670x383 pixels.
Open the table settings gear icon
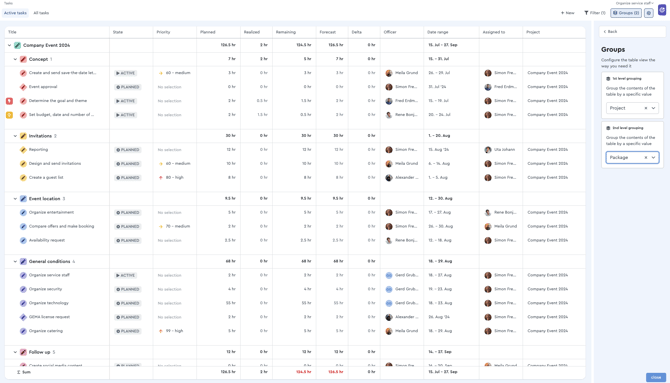point(649,13)
